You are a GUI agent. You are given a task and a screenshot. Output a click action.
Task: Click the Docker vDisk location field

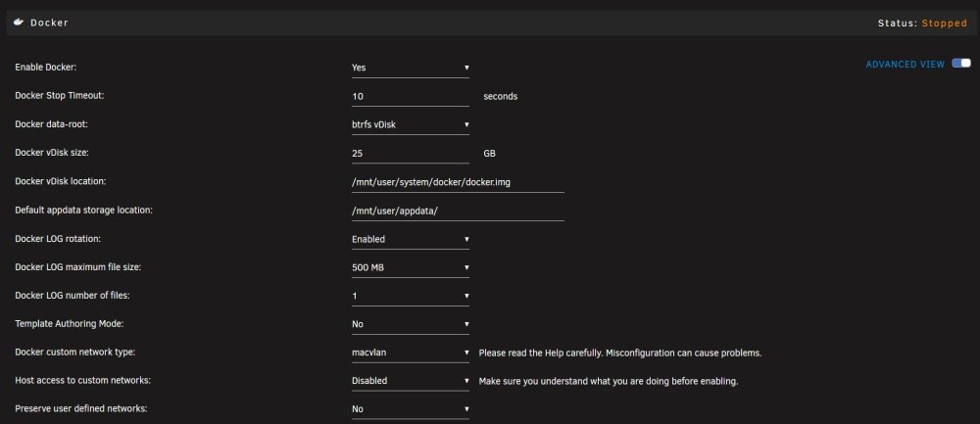coord(458,182)
